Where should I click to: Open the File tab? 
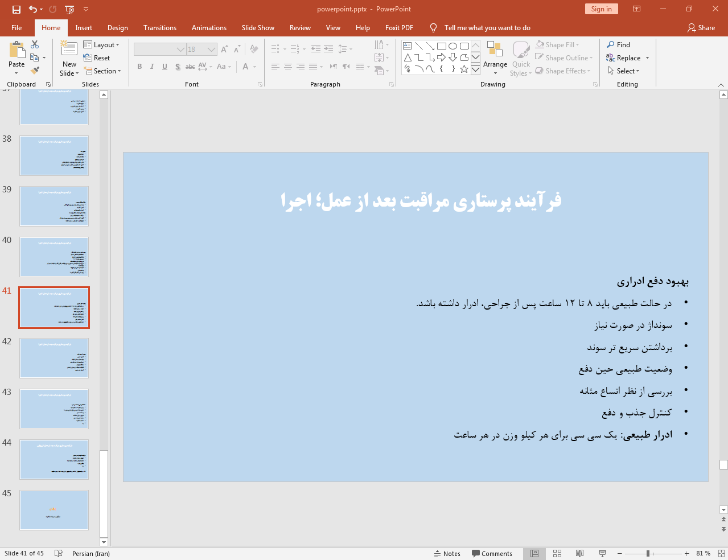[x=17, y=27]
